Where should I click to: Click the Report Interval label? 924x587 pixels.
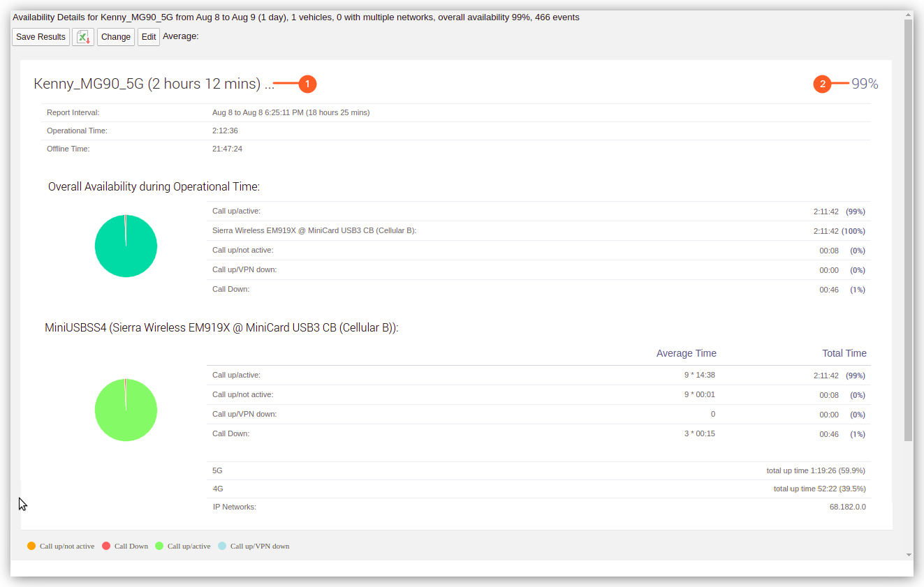[x=73, y=112]
